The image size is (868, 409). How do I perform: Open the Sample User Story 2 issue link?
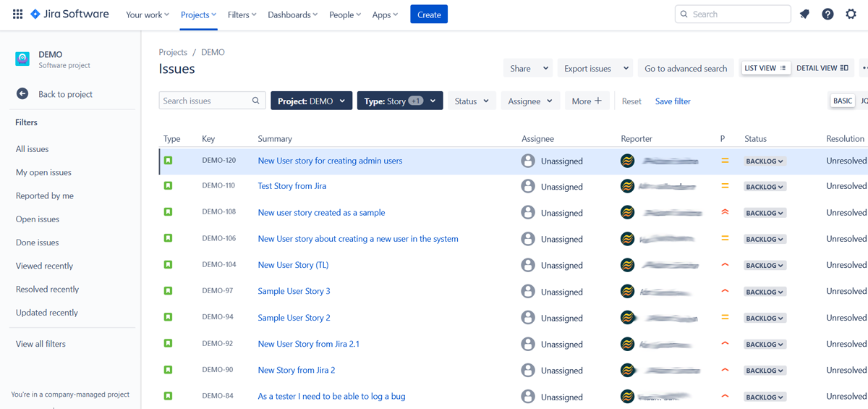coord(294,318)
